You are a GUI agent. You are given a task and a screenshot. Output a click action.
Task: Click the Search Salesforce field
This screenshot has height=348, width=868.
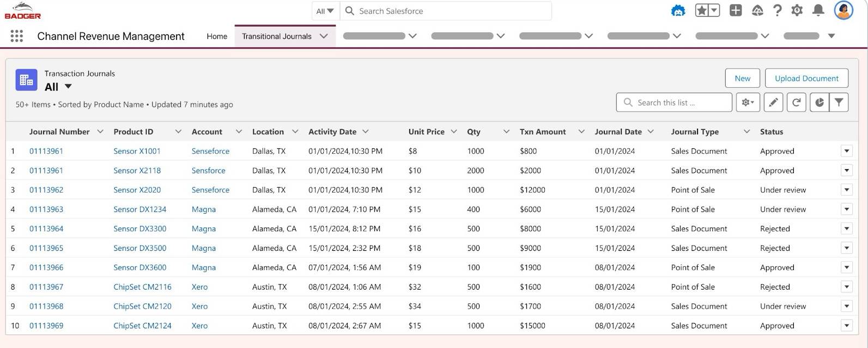point(445,11)
